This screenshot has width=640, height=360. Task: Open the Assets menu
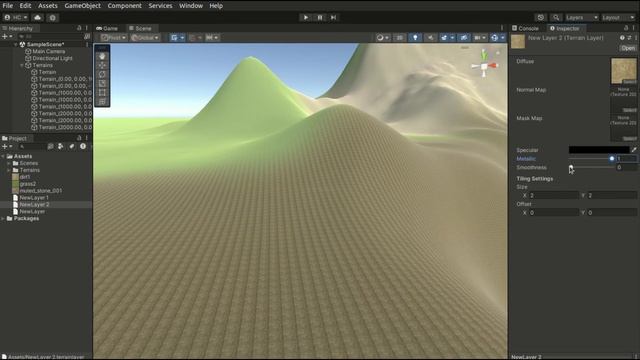48,6
